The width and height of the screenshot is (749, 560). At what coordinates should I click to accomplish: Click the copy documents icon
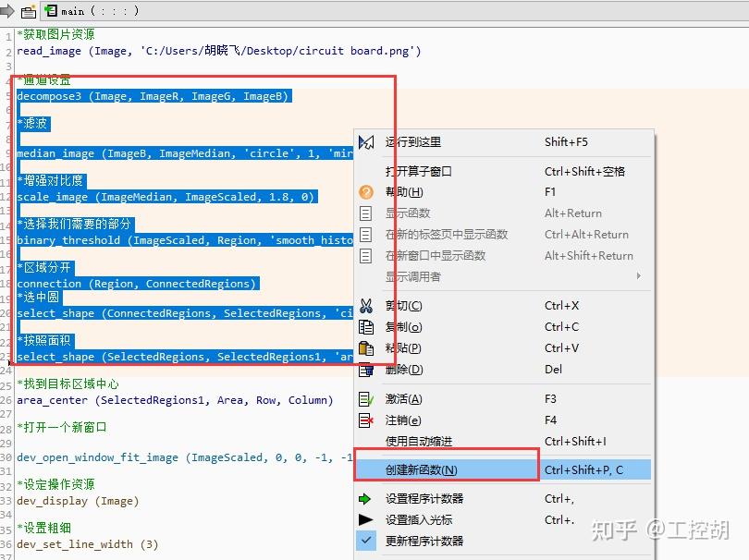(366, 327)
